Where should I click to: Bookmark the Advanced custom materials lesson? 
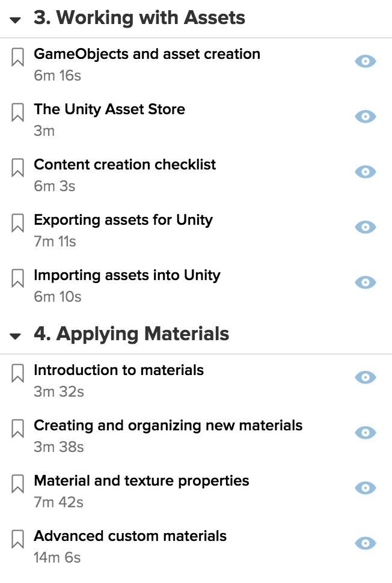[x=17, y=539]
